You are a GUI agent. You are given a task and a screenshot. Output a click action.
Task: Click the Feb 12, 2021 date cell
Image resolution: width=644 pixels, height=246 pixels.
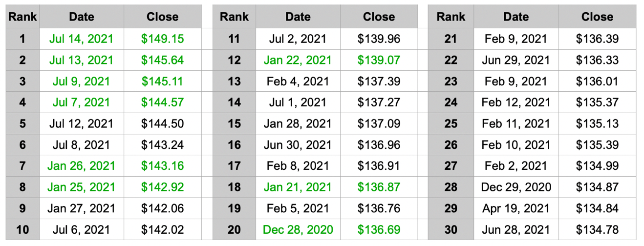click(516, 102)
